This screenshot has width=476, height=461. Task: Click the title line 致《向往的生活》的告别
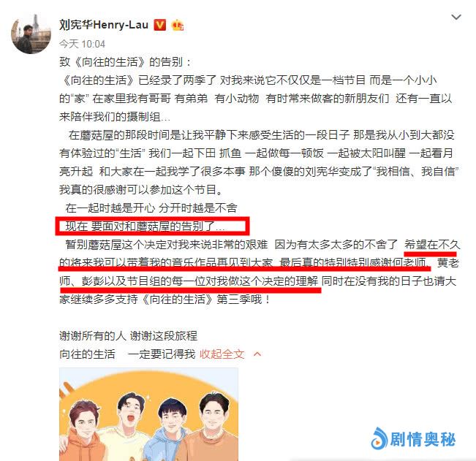point(126,62)
